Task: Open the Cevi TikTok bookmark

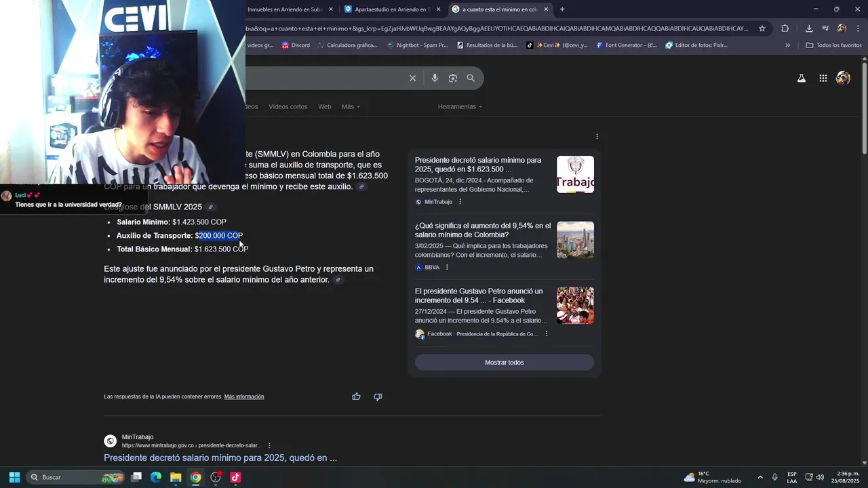Action: pyautogui.click(x=557, y=45)
